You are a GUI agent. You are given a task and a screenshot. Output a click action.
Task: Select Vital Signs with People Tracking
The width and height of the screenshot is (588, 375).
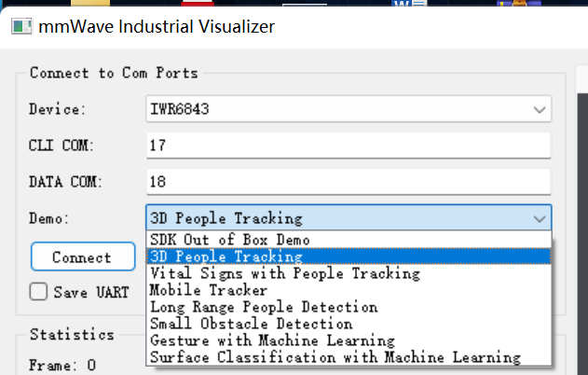(x=284, y=273)
